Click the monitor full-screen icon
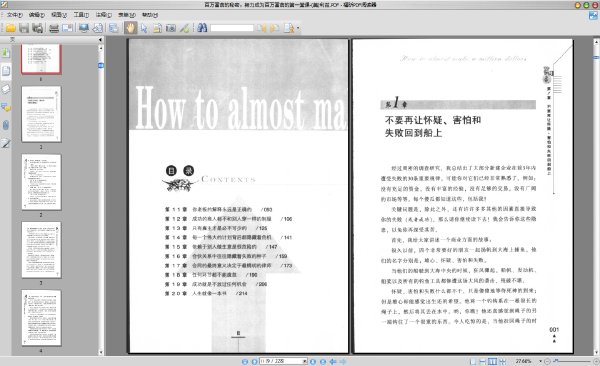Screen dimensions: 600x366 [x=84, y=28]
